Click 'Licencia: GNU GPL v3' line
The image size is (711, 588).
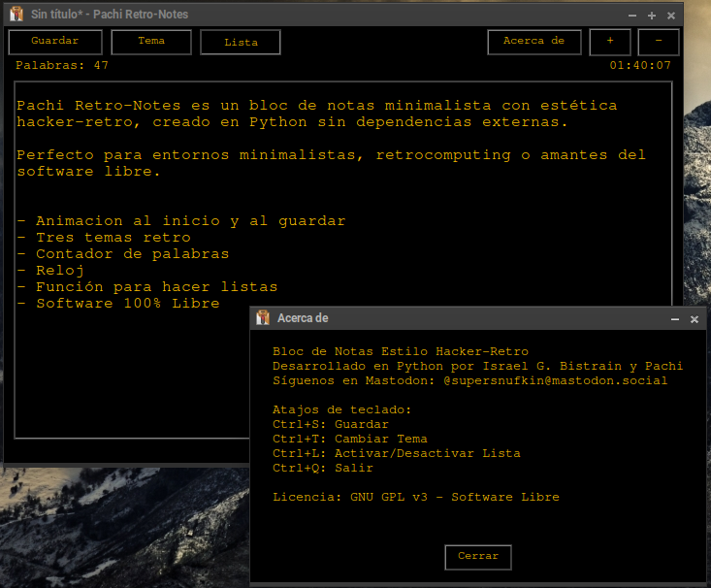tap(416, 497)
